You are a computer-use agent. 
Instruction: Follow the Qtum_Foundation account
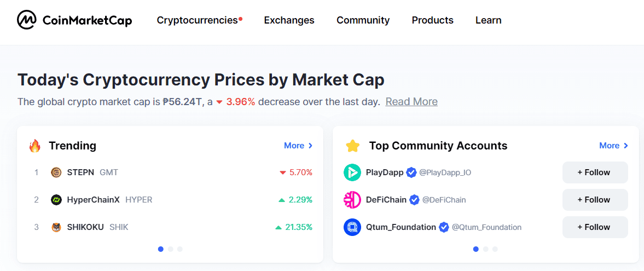[595, 227]
